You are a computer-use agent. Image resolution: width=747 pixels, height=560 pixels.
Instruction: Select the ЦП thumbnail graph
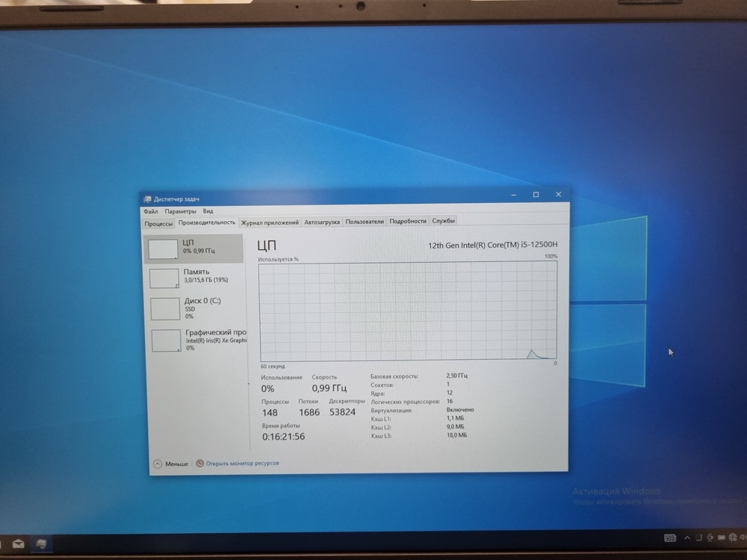(163, 249)
